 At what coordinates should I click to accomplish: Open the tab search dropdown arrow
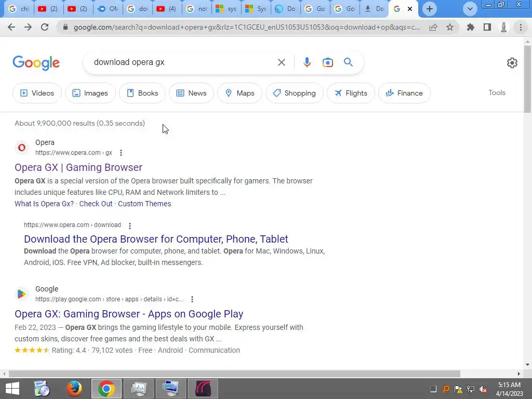tap(470, 9)
